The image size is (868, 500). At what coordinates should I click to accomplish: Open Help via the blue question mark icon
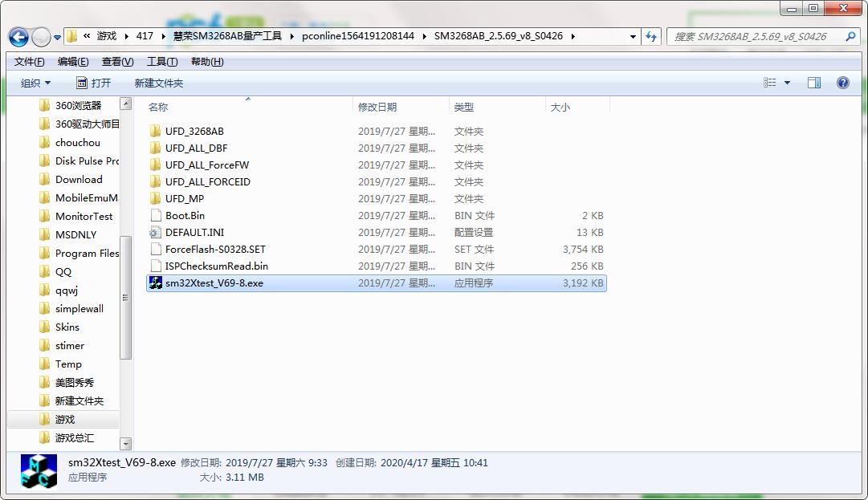[x=842, y=82]
